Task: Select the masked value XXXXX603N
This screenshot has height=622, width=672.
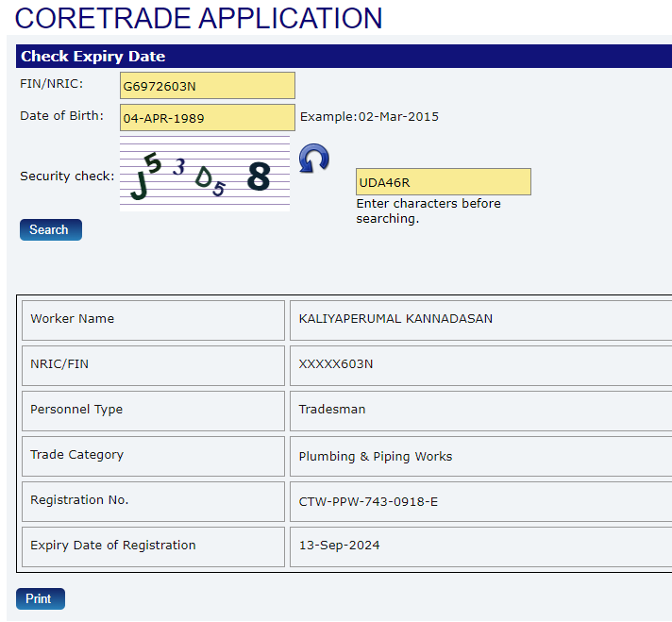Action: 336,364
